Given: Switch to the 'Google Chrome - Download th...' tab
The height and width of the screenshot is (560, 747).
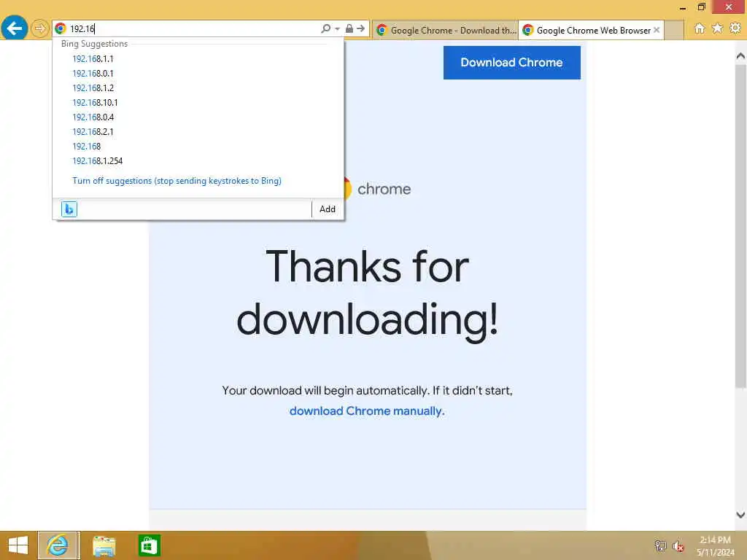Looking at the screenshot, I should (x=446, y=31).
